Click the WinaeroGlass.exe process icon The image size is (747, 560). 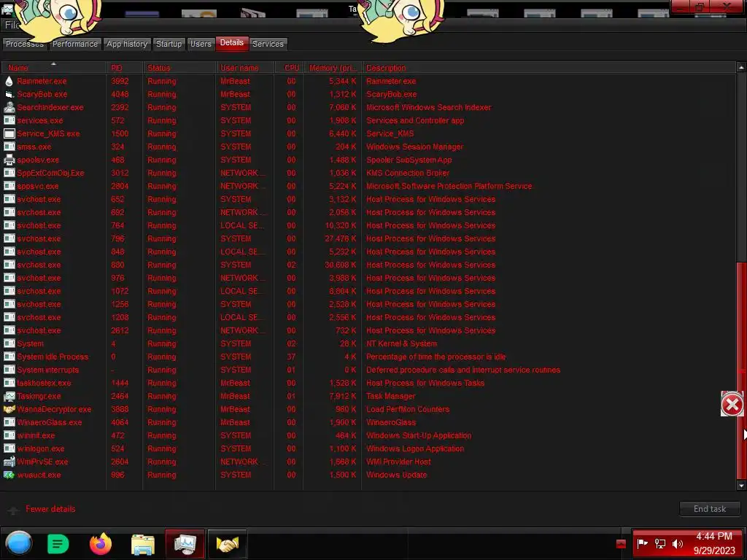coord(9,422)
